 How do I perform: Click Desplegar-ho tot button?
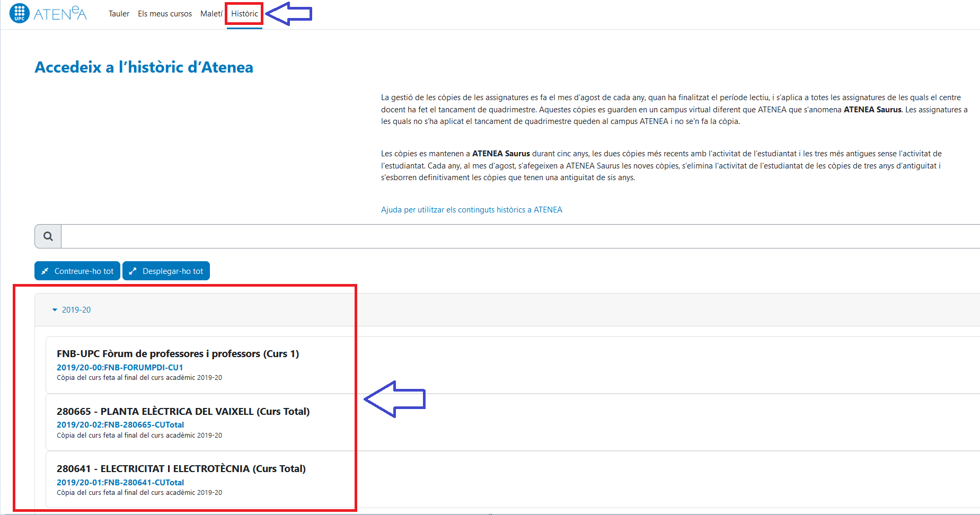pyautogui.click(x=166, y=271)
